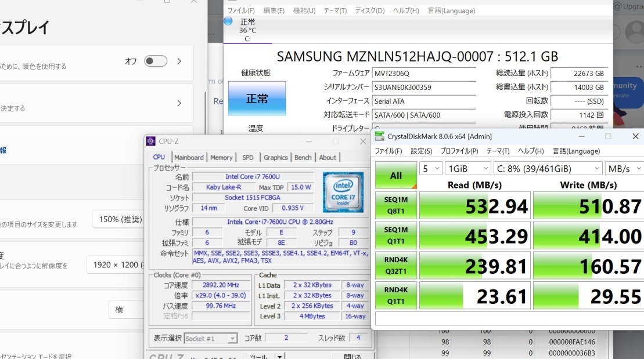Click the 閉じる button in CPU-Z

click(x=353, y=356)
